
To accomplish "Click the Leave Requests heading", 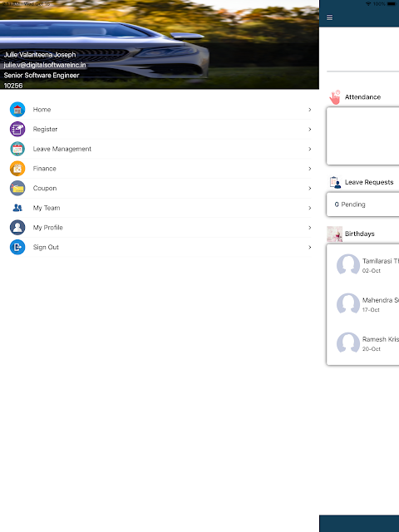I will [x=369, y=182].
